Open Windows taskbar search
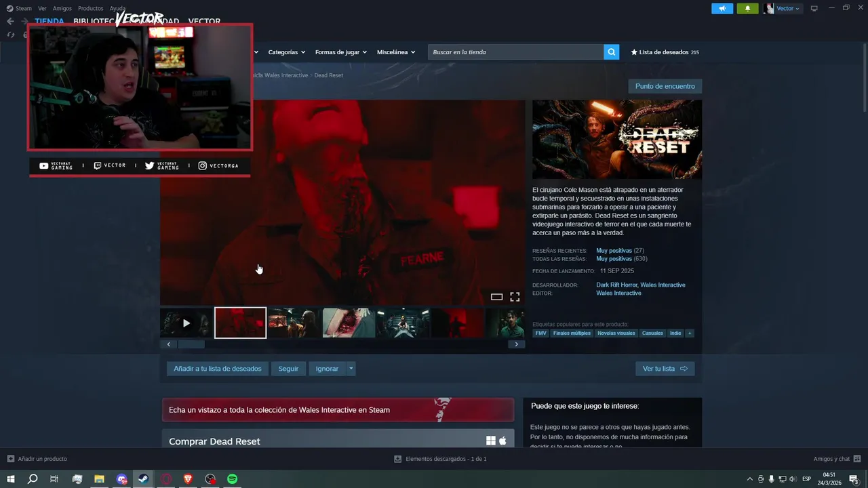Image resolution: width=868 pixels, height=488 pixels. (33, 479)
